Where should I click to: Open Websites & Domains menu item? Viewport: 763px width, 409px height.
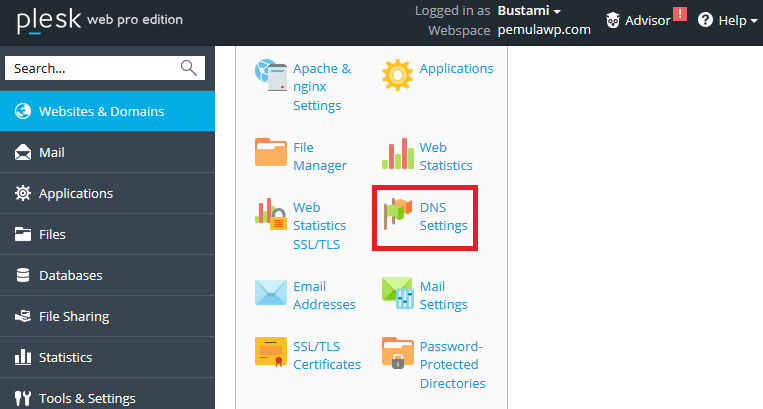coord(107,111)
